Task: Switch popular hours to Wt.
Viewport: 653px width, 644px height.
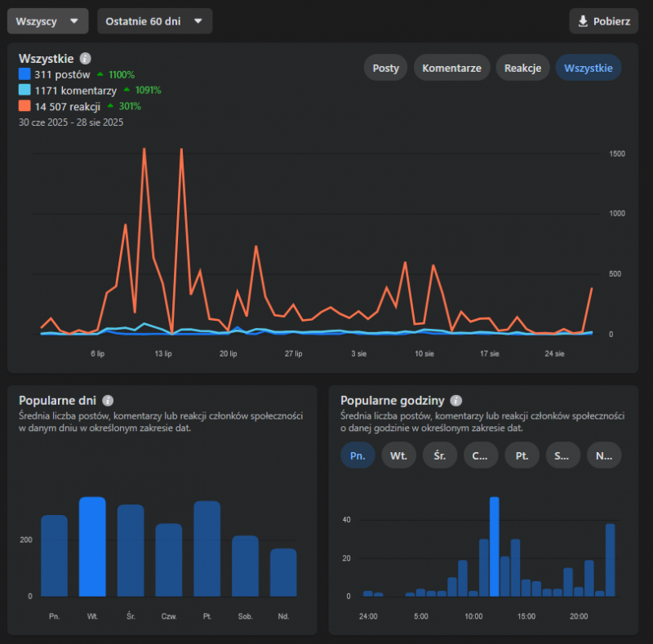Action: click(x=398, y=455)
